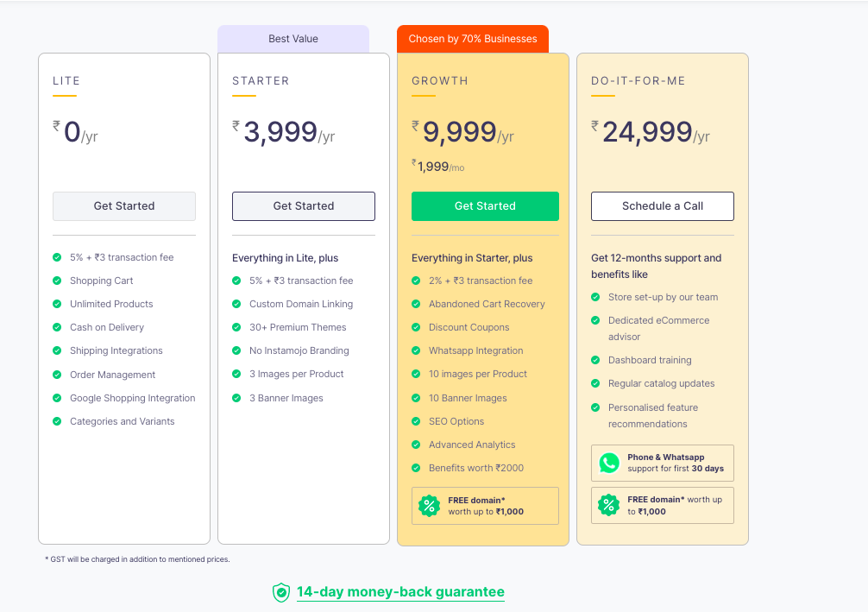868x612 pixels.
Task: Select Chosen by 70% Businesses banner
Action: [x=472, y=39]
